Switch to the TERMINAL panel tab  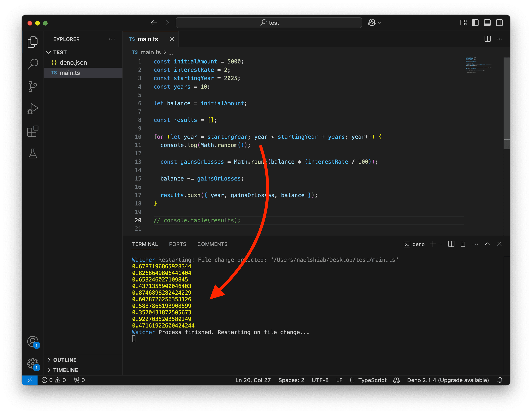click(x=145, y=244)
